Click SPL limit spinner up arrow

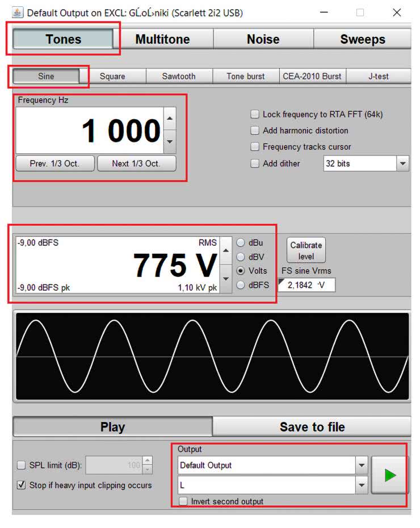(148, 461)
